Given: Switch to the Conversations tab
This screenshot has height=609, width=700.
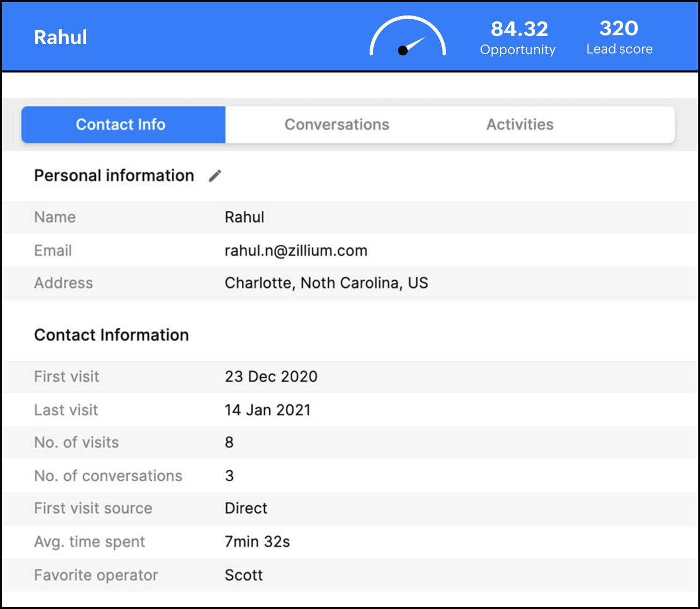Looking at the screenshot, I should point(337,124).
